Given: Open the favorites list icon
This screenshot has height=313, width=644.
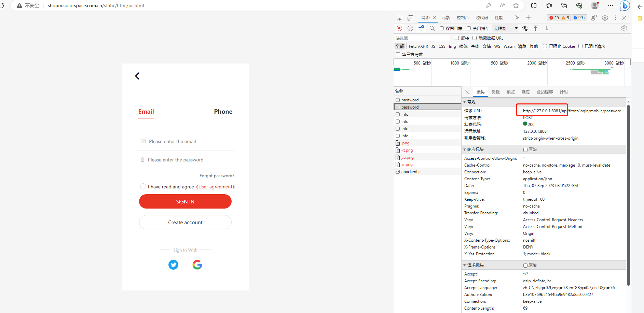Looking at the screenshot, I should (x=549, y=5).
